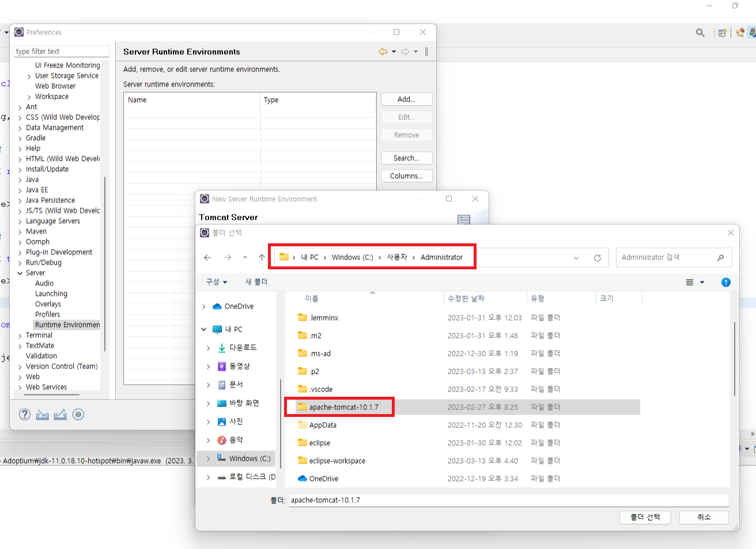
Task: Click the export preferences icon
Action: click(x=61, y=415)
